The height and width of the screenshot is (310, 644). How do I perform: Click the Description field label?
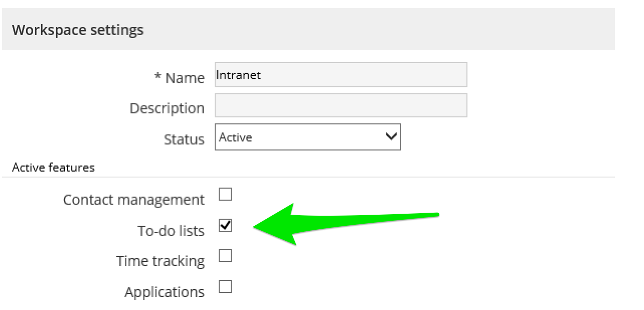point(167,108)
